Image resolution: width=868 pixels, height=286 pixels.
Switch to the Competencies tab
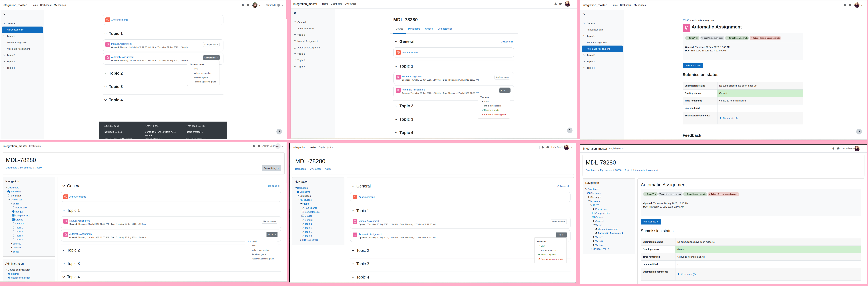tap(445, 29)
